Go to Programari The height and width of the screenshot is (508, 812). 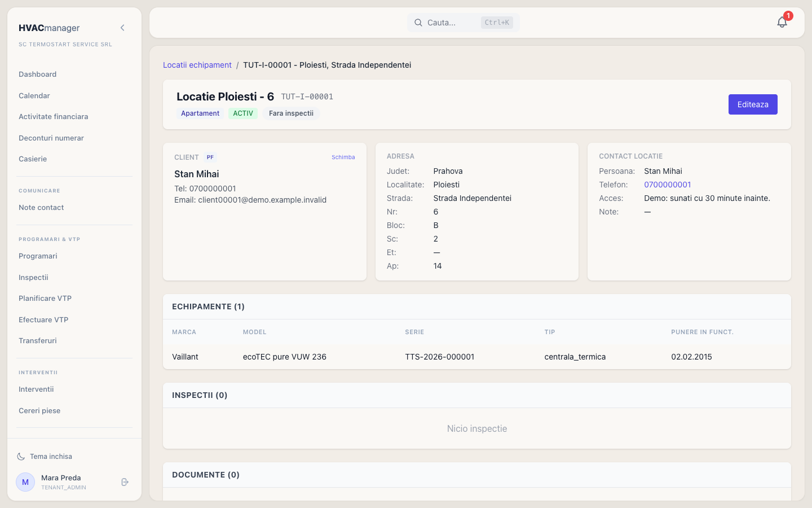pyautogui.click(x=38, y=256)
